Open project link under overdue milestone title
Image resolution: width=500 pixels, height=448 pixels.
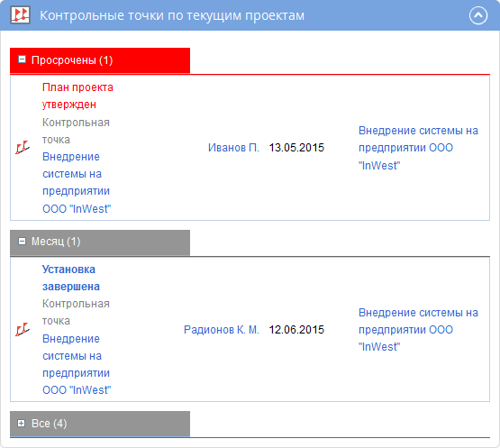(x=77, y=182)
